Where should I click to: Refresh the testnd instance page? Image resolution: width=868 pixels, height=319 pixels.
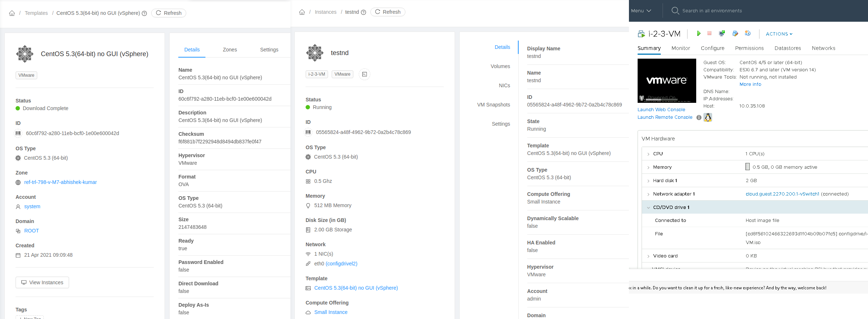point(388,12)
